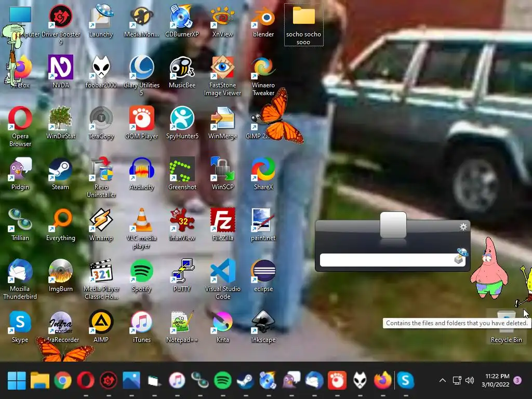Image resolution: width=532 pixels, height=399 pixels.
Task: Select VLC media player desktop icon
Action: pos(141,228)
